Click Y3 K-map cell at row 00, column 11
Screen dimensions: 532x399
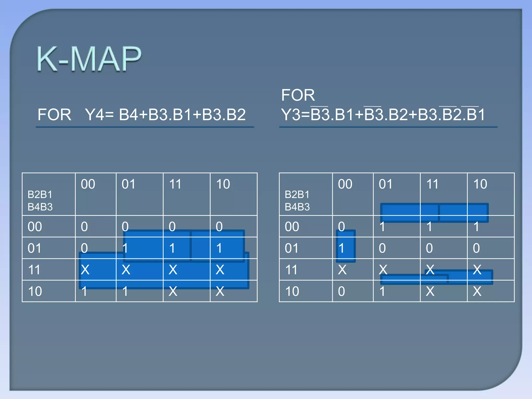(x=444, y=226)
